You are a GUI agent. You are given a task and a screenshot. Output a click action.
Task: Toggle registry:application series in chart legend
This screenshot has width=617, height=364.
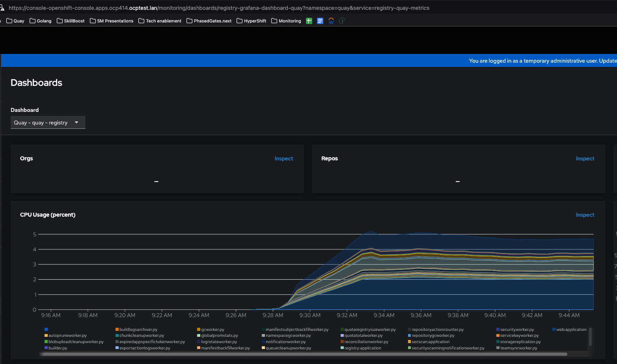[363, 348]
